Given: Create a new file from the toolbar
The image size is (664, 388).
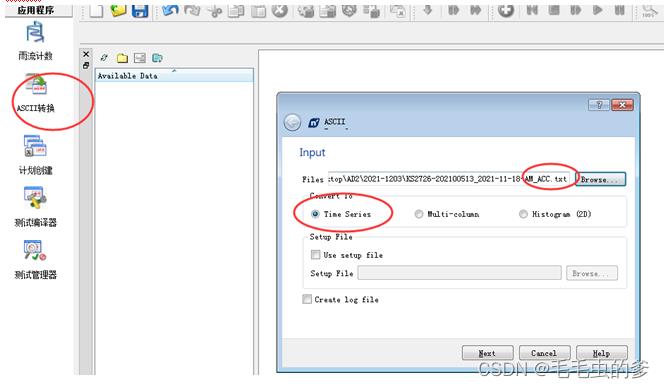Looking at the screenshot, I should (x=96, y=11).
